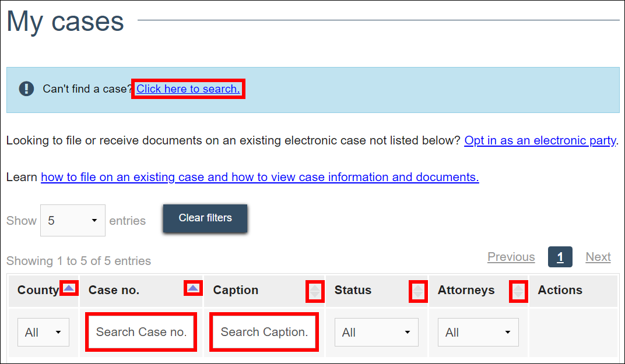Open the Attorneys filter dropdown
625x364 pixels.
[x=478, y=333]
